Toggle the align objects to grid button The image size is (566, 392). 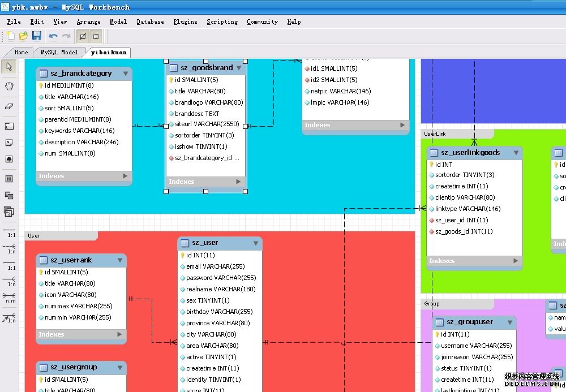pyautogui.click(x=96, y=36)
